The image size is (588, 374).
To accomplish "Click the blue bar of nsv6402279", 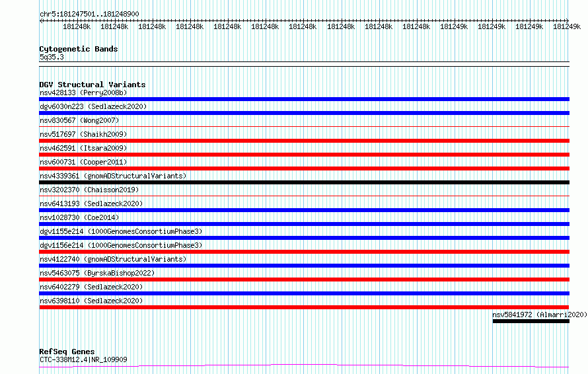I will tap(304, 293).
